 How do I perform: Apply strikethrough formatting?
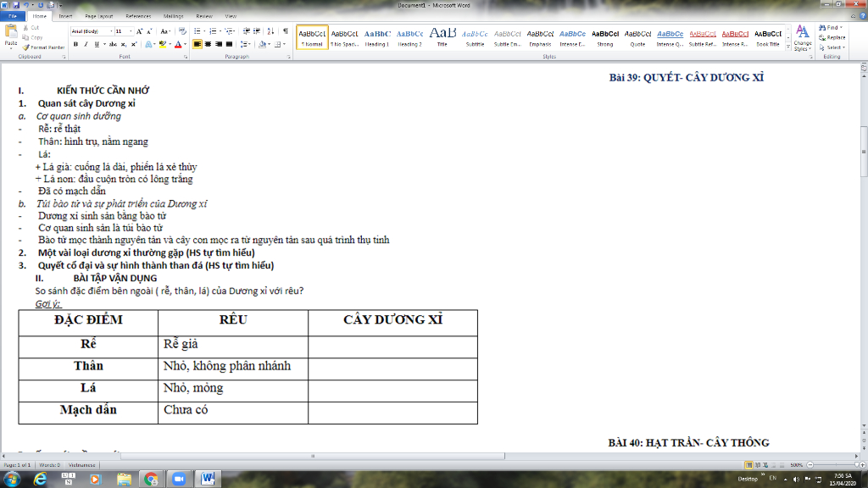113,44
